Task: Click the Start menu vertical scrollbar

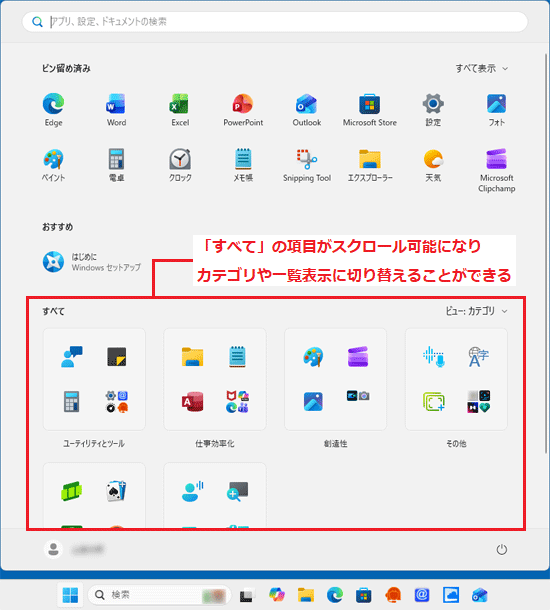Action: (x=545, y=253)
